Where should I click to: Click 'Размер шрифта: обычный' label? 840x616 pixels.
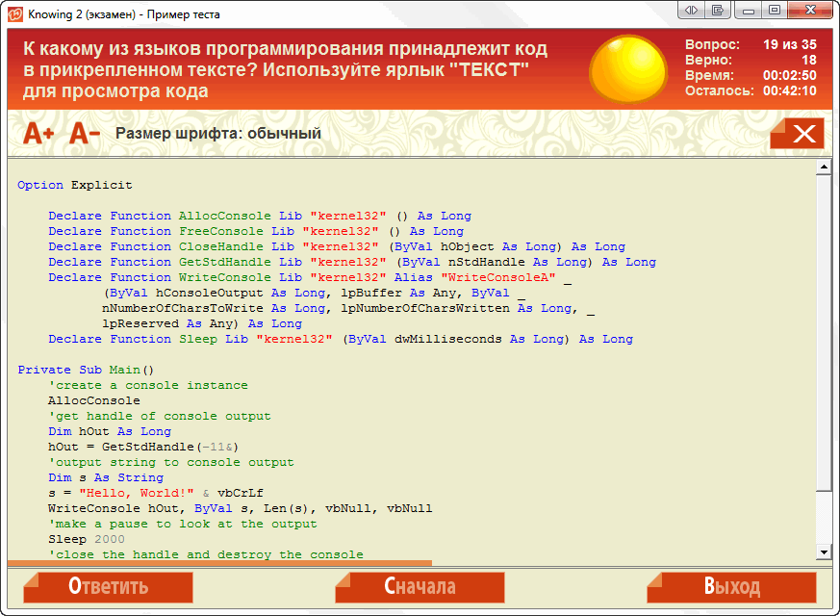point(218,134)
